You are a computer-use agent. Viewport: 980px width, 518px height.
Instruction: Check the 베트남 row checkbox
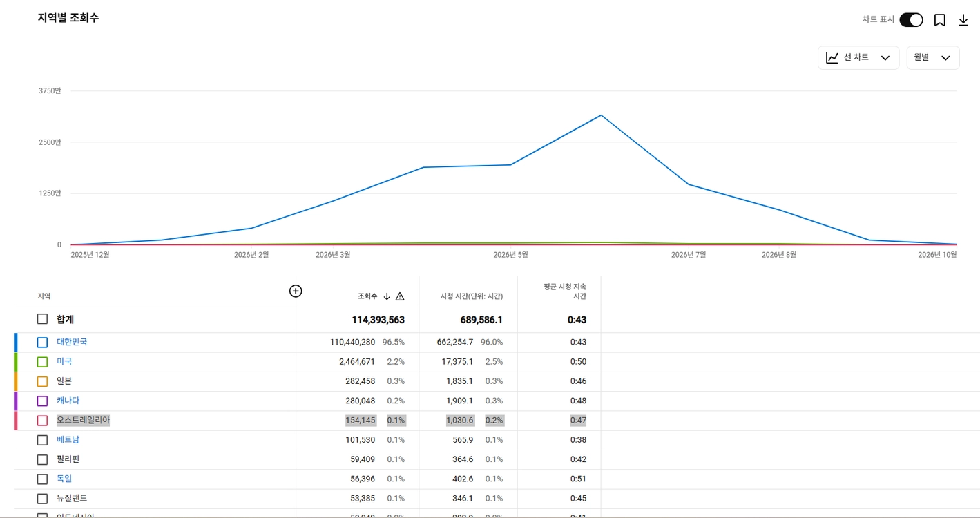tap(43, 440)
